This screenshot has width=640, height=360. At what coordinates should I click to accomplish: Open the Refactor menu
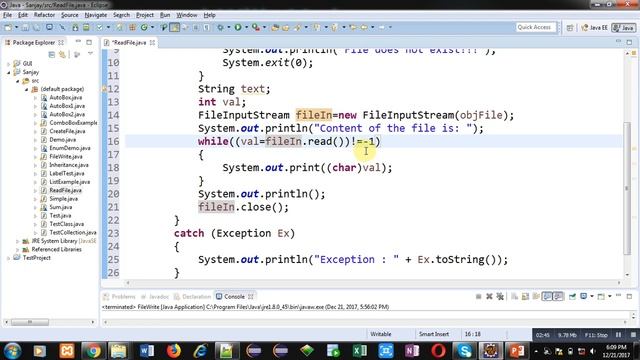44,15
